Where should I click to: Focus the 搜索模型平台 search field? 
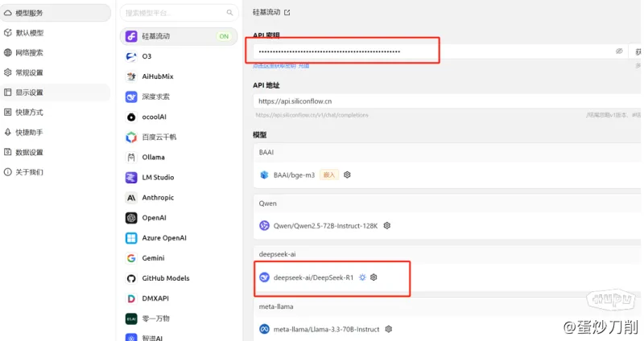(179, 13)
